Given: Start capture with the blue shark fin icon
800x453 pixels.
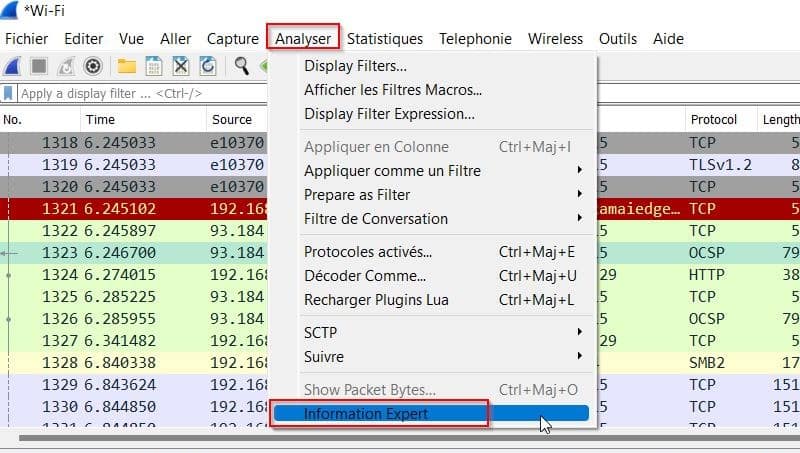Looking at the screenshot, I should pyautogui.click(x=13, y=66).
